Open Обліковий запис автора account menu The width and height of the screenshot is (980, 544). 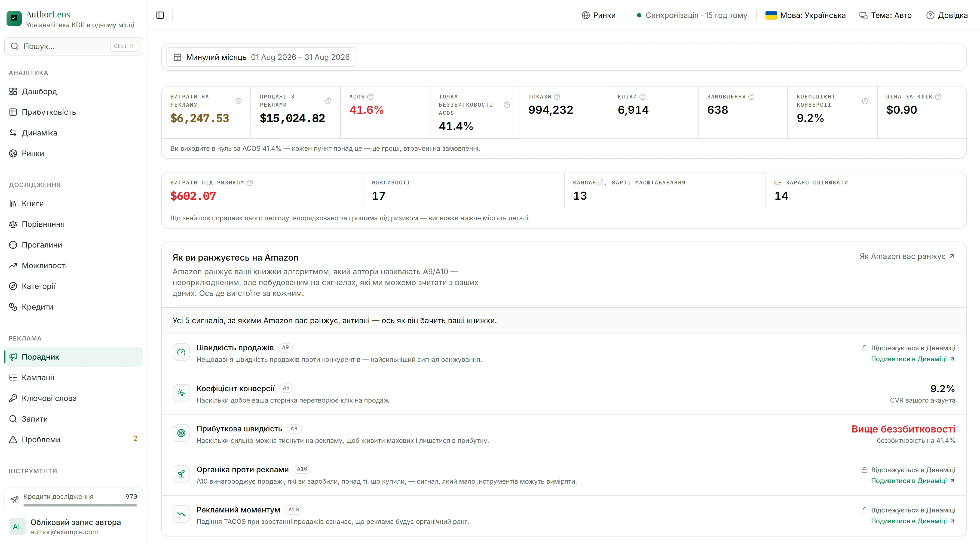point(74,527)
